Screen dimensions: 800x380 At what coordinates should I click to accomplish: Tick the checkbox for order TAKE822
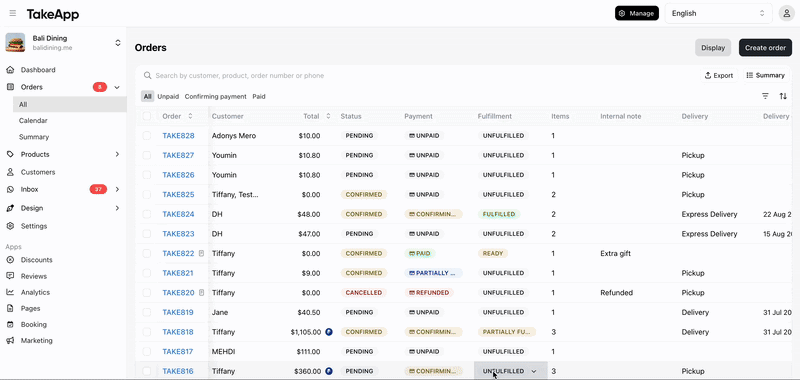coord(147,254)
